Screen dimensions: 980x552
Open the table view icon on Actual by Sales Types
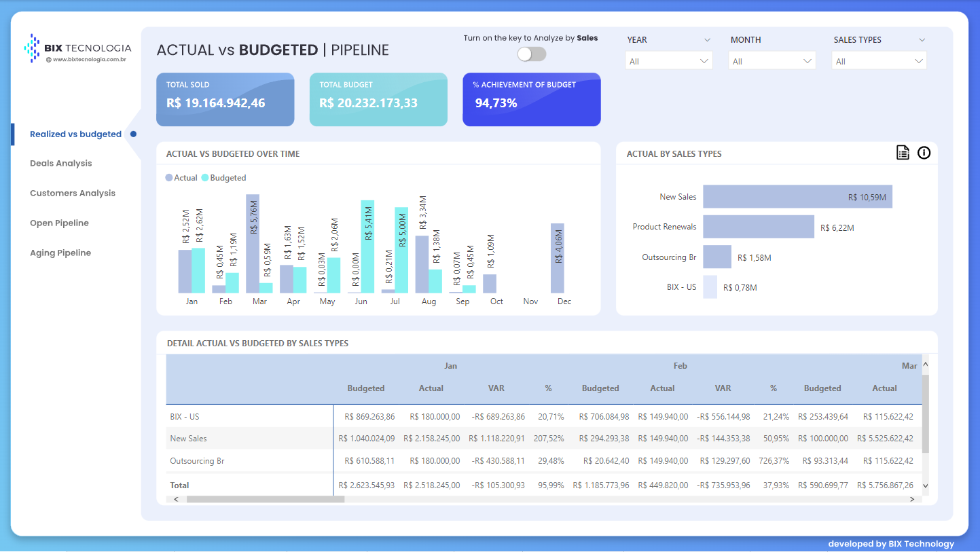pos(903,153)
